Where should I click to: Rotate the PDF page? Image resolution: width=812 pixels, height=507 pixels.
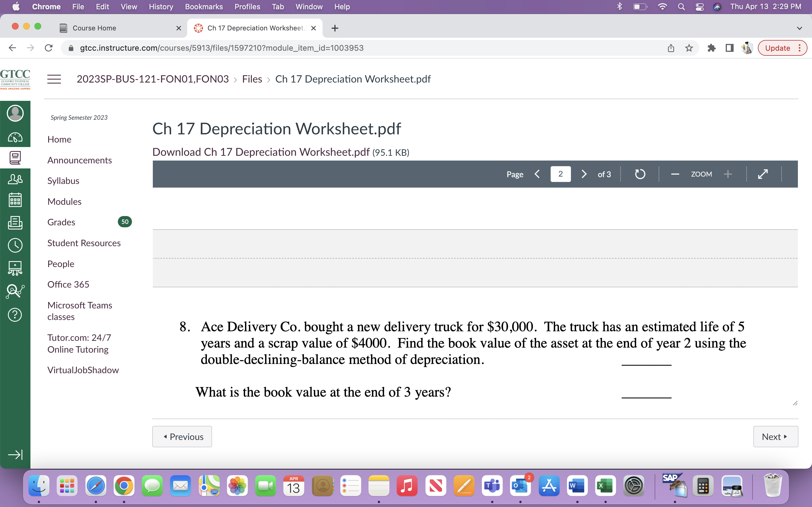point(640,174)
